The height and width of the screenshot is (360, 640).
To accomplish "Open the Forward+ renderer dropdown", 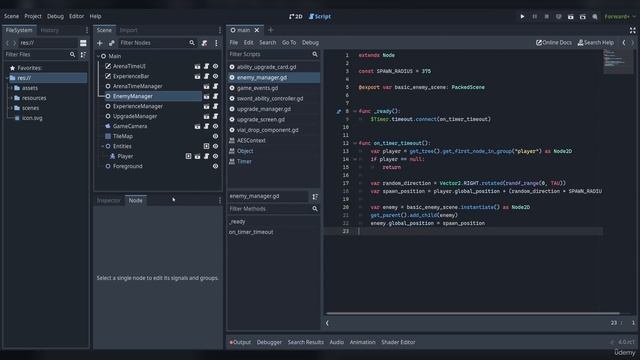I will (x=620, y=16).
